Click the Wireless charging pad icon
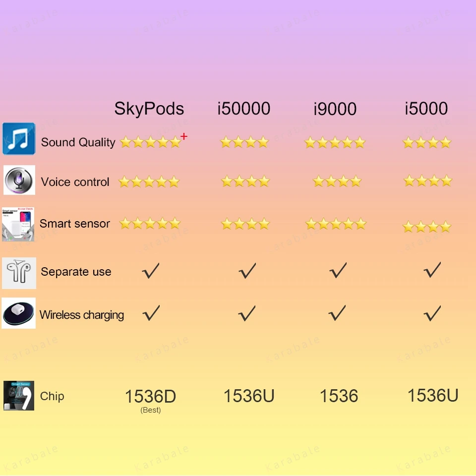Image resolution: width=476 pixels, height=476 pixels. click(18, 313)
